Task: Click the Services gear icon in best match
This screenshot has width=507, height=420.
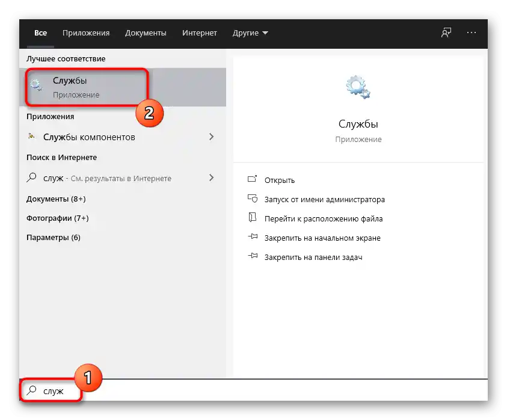Action: coord(37,86)
